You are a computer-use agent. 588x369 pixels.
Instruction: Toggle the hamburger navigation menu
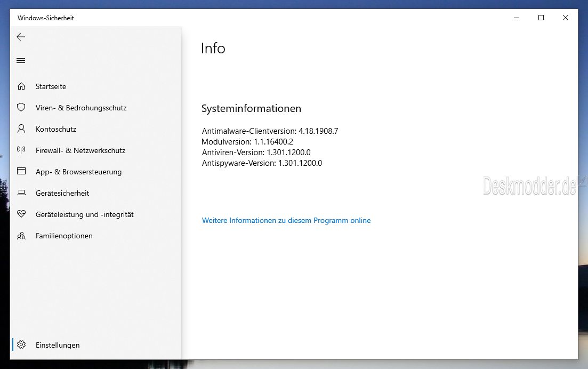tap(21, 61)
